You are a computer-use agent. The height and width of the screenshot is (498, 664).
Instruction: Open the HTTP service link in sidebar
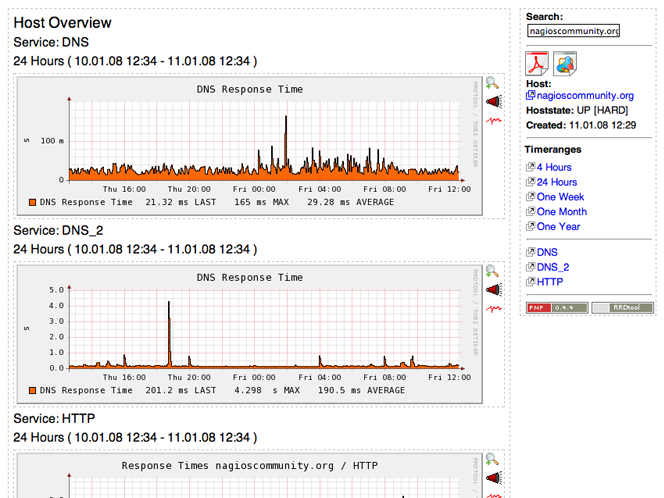coord(550,283)
